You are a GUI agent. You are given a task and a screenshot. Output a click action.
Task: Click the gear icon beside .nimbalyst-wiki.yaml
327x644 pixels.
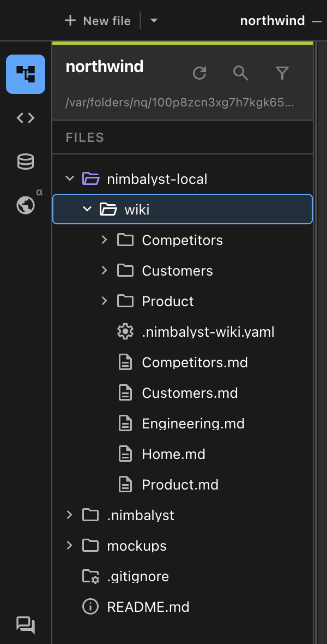click(x=125, y=331)
